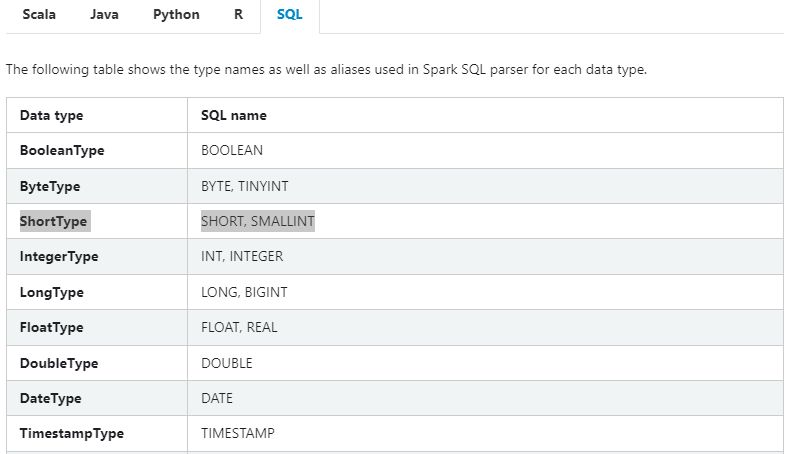795x454 pixels.
Task: Click the IntegerType cell
Action: pyautogui.click(x=59, y=256)
